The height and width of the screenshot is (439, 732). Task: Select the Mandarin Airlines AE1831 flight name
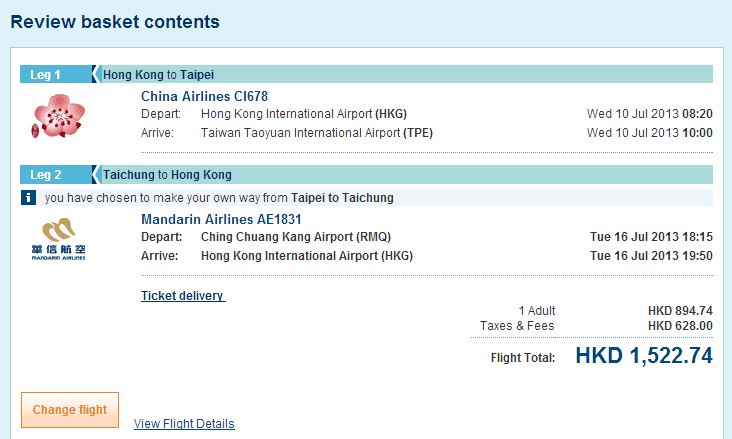[x=221, y=219]
